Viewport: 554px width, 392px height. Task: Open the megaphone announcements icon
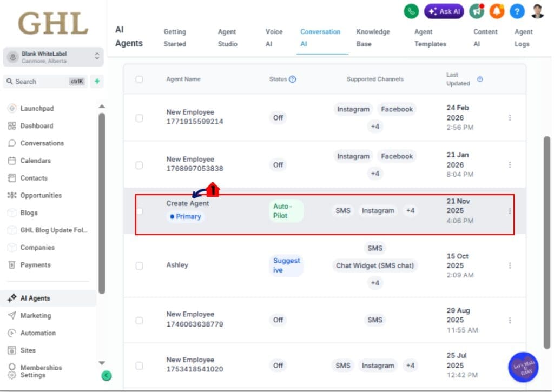477,11
